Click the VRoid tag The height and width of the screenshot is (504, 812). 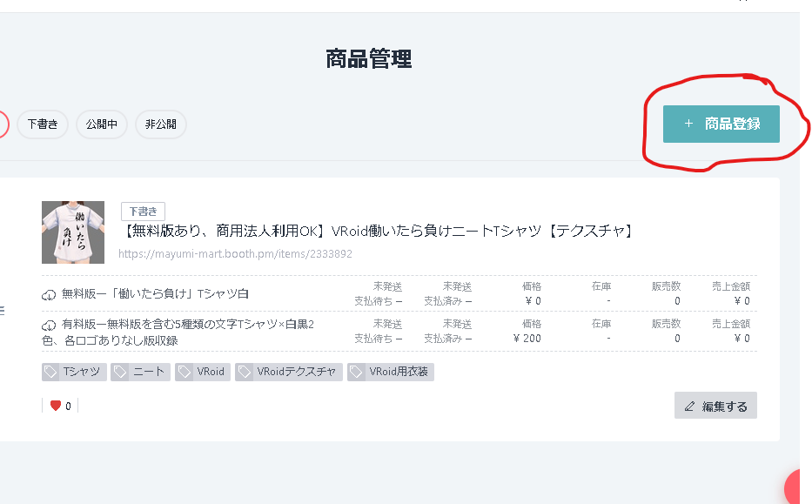[202, 372]
